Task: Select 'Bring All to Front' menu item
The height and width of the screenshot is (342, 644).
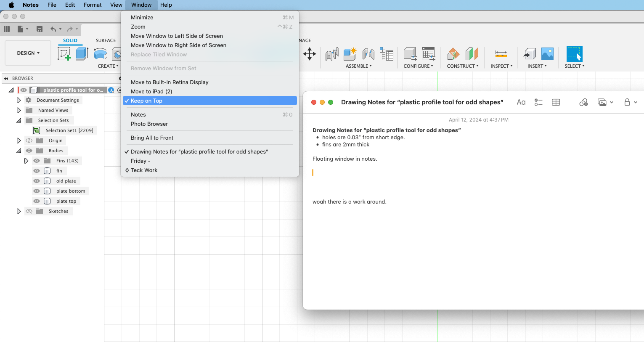Action: point(210,138)
